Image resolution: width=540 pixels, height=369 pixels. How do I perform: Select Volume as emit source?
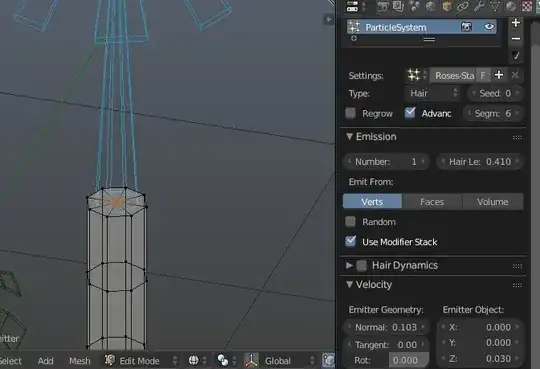pos(493,202)
